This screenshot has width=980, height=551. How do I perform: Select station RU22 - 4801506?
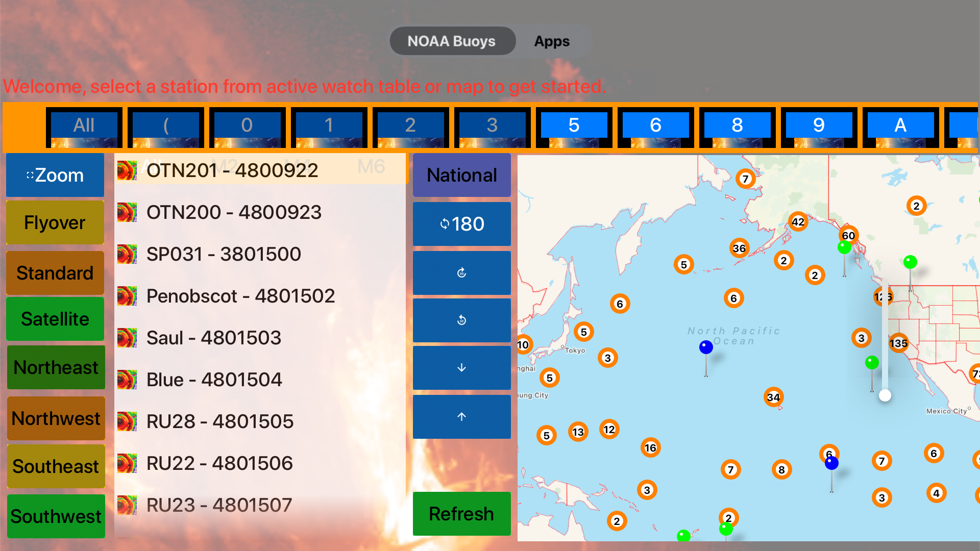coord(260,463)
